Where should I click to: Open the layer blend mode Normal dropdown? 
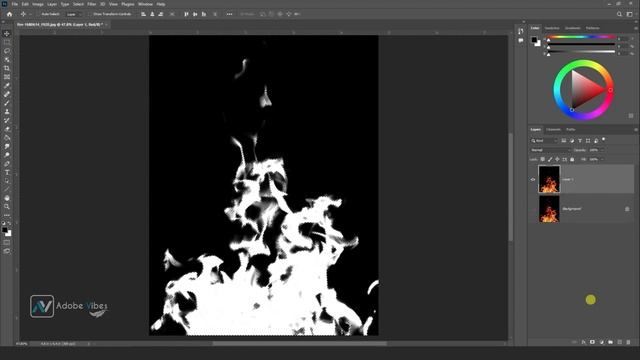(549, 150)
